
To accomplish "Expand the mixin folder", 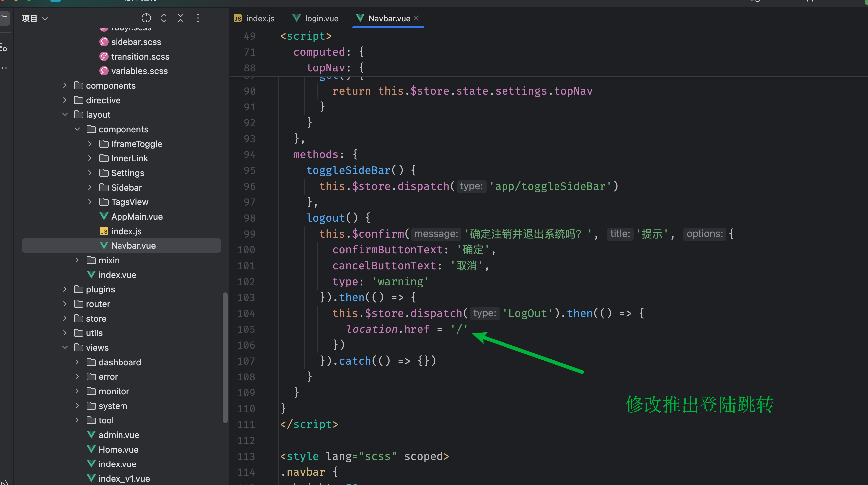I will pos(77,260).
